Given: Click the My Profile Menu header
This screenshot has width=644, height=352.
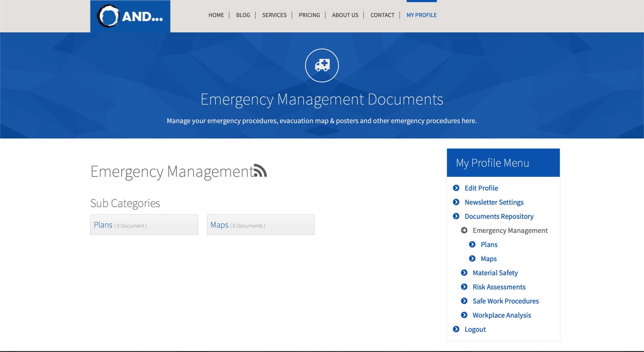Looking at the screenshot, I should click(503, 163).
